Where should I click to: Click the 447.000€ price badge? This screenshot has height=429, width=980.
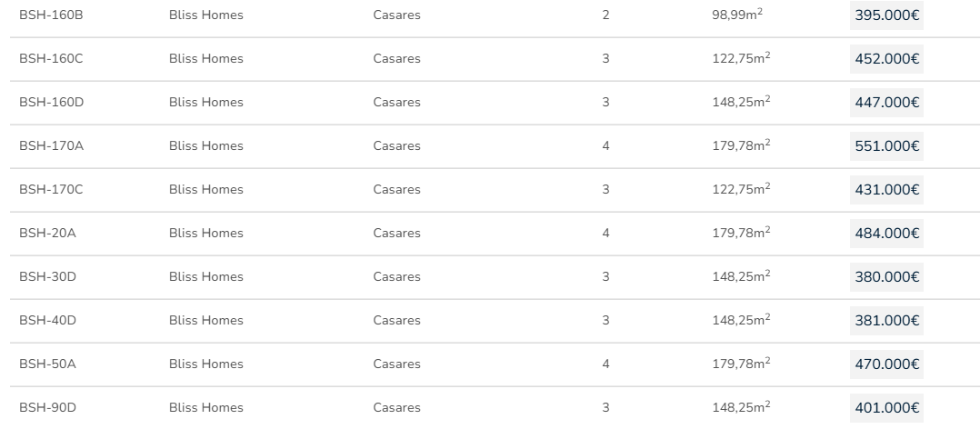click(886, 103)
